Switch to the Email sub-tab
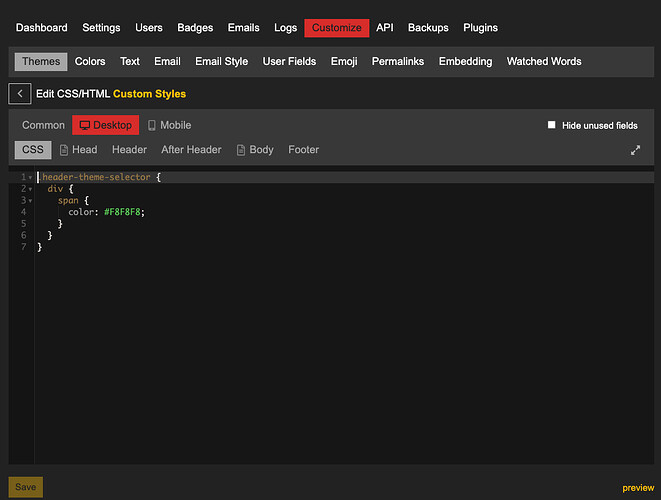Screen dimensions: 661x500 tap(167, 62)
